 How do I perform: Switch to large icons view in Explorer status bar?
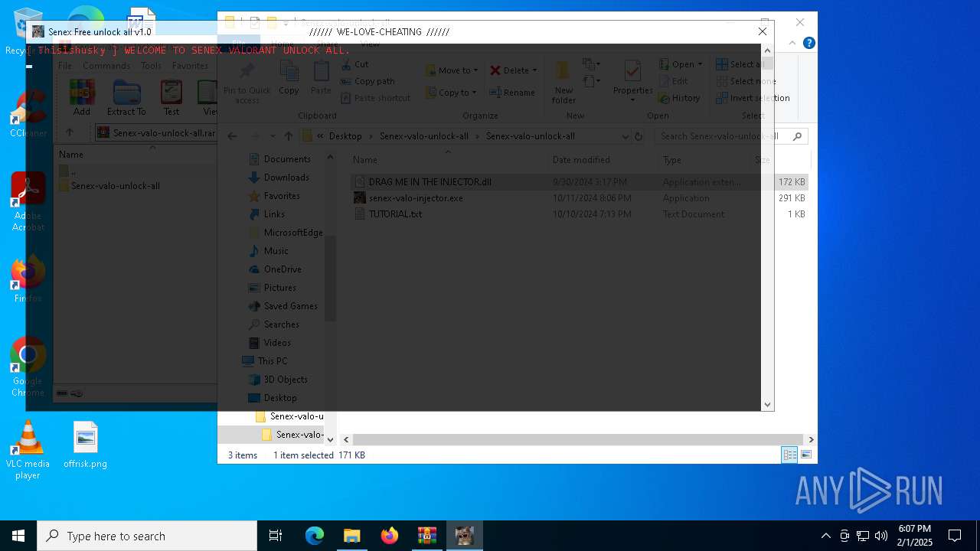[805, 455]
